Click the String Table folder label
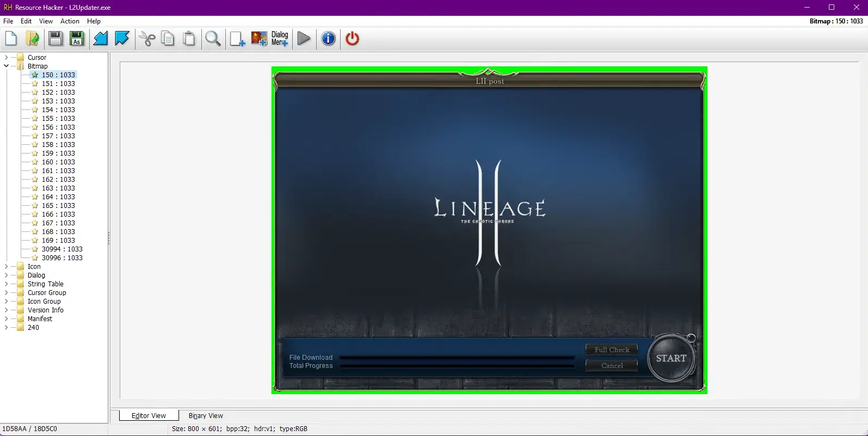Screen dimensions: 868x436 tap(46, 284)
